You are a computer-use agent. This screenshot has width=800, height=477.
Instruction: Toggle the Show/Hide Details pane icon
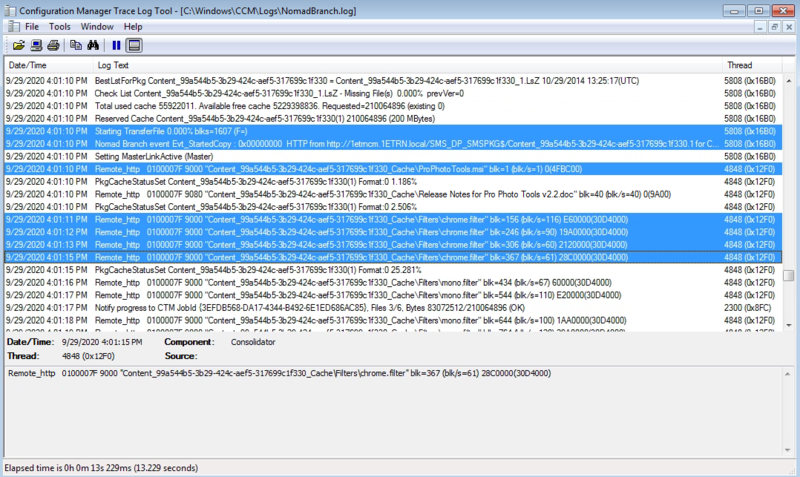coord(134,45)
